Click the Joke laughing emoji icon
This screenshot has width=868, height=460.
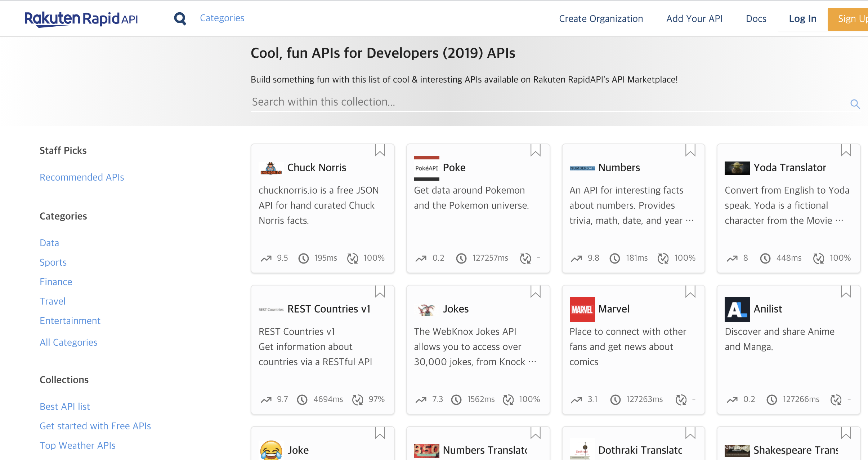[x=271, y=450]
